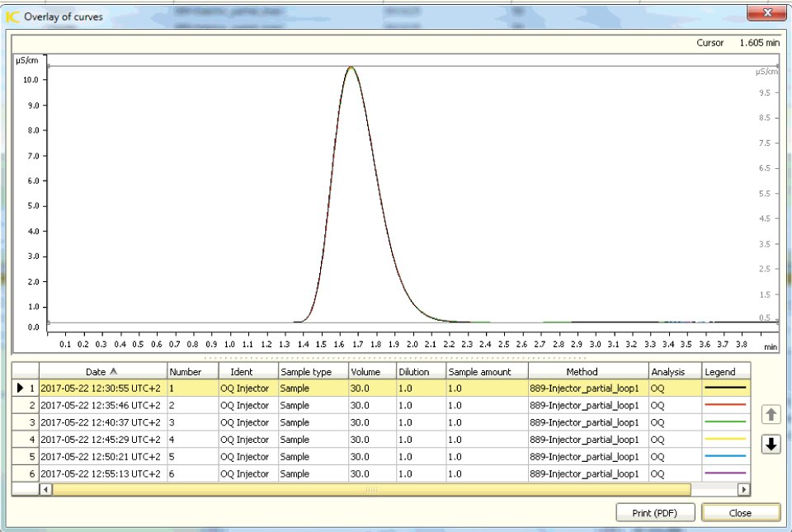Image resolution: width=792 pixels, height=532 pixels.
Task: Click the peak apex of the chromatogram curve
Action: (351, 68)
